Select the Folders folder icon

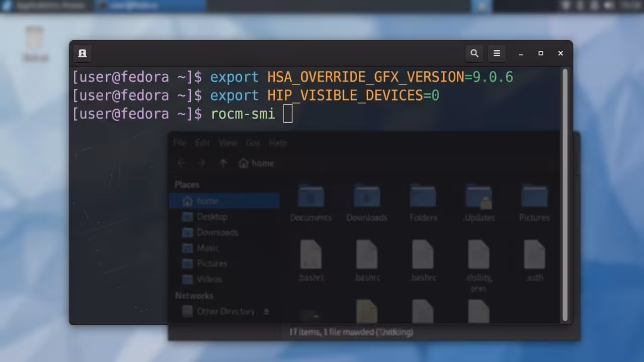[423, 196]
